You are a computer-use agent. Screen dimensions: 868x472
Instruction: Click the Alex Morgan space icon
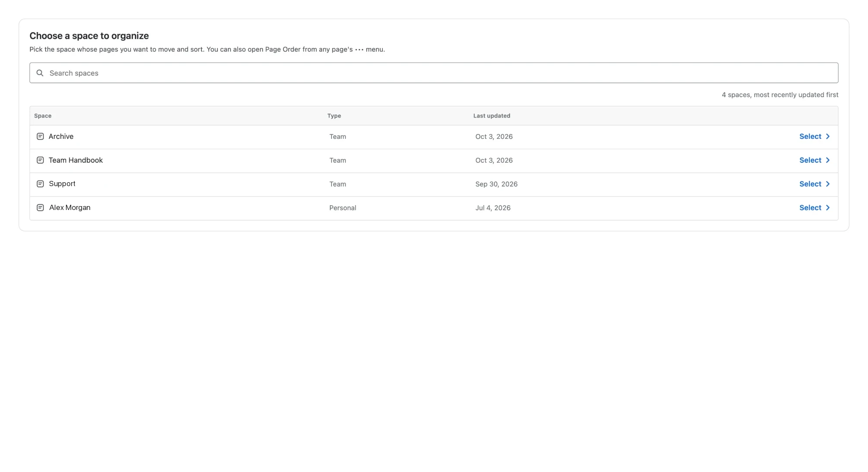click(x=40, y=208)
